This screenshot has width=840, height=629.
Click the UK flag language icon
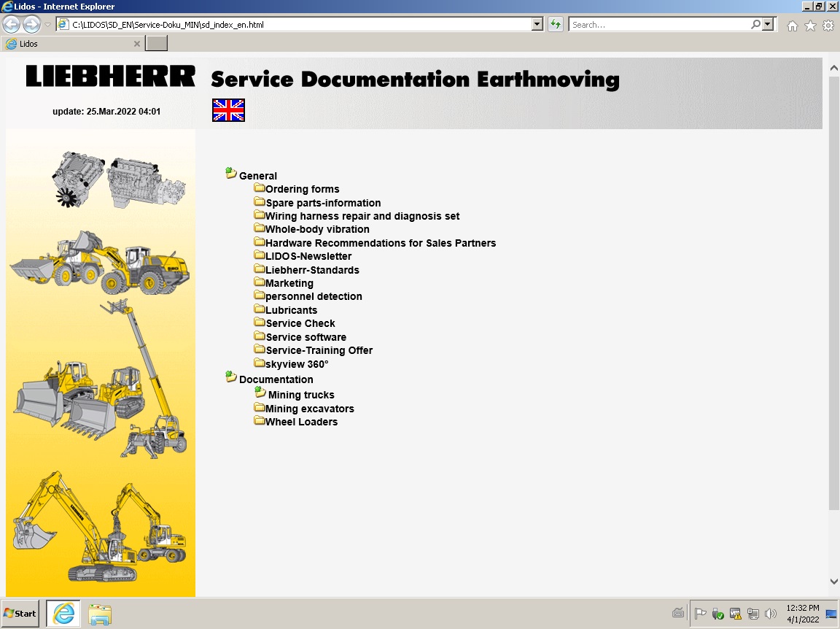pyautogui.click(x=228, y=110)
